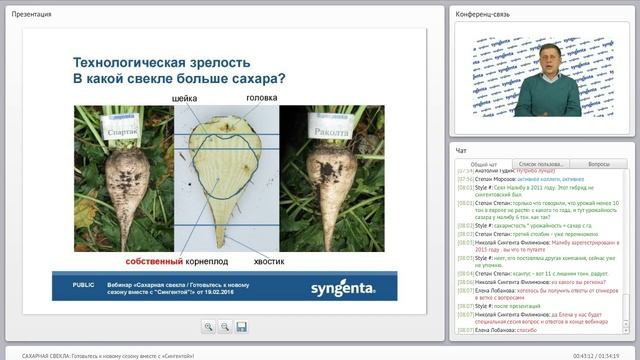Click the "Презентация" panel title
Screen dimensions: 640x360
[x=31, y=14]
